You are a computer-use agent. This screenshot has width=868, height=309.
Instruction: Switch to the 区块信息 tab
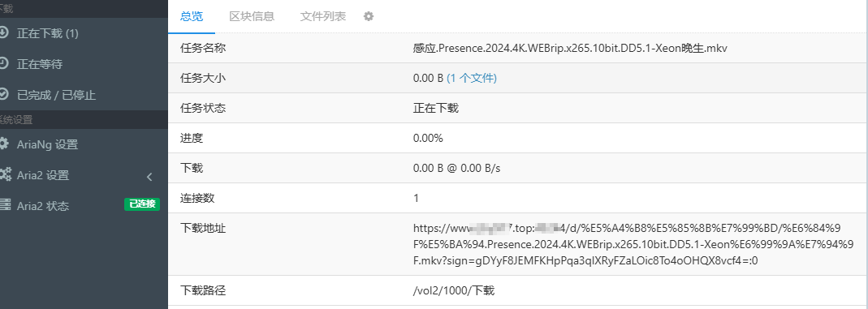252,16
